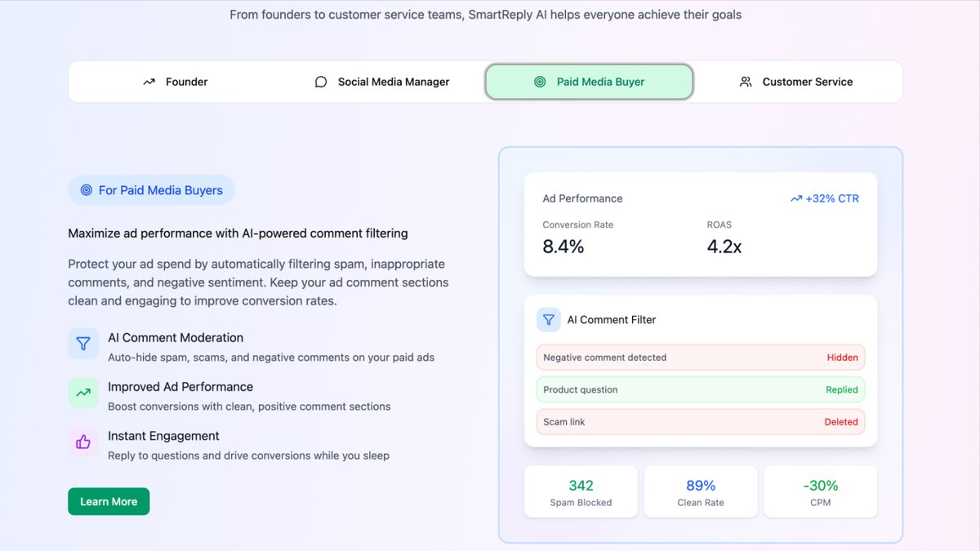
Task: Click the target icon in For Paid Media Buyers badge
Action: [x=87, y=190]
